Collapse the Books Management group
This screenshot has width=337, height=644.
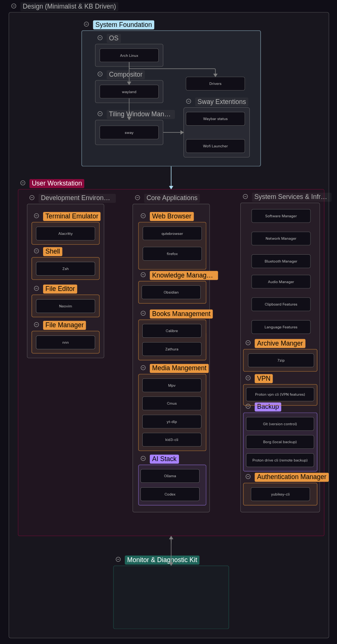pos(143,313)
